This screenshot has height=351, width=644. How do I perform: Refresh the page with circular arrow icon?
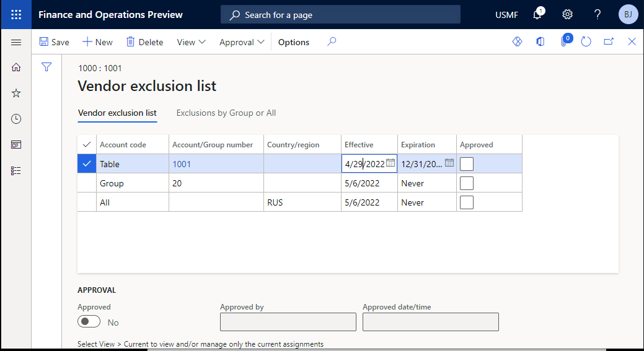point(586,42)
